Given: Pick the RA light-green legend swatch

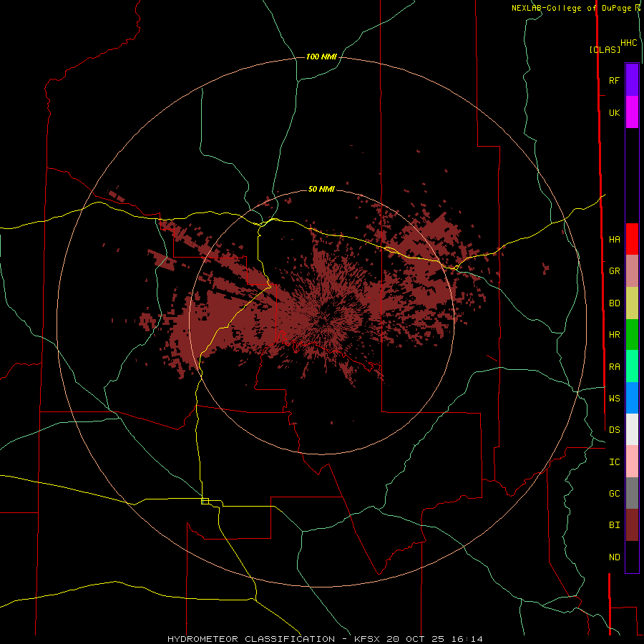Looking at the screenshot, I should click(632, 366).
